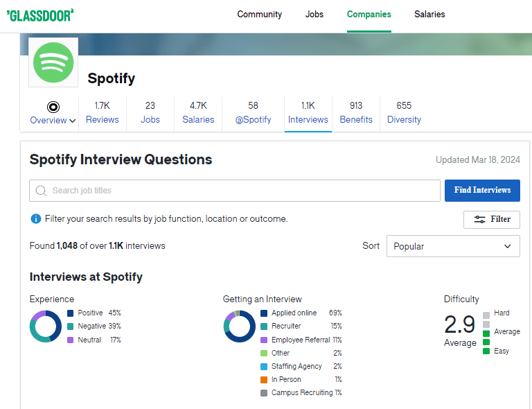Image resolution: width=532 pixels, height=409 pixels.
Task: Click the Staffing Agency legend swatch
Action: pos(264,366)
